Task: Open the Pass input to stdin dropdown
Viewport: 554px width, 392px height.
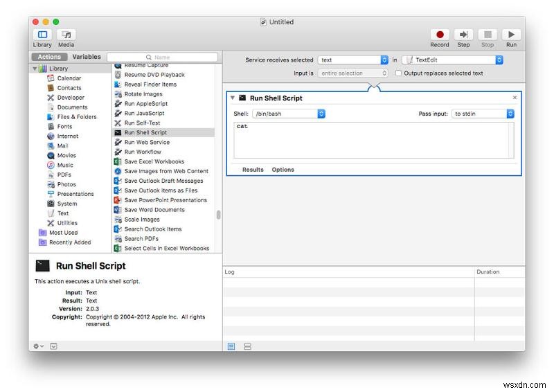Action: click(483, 114)
